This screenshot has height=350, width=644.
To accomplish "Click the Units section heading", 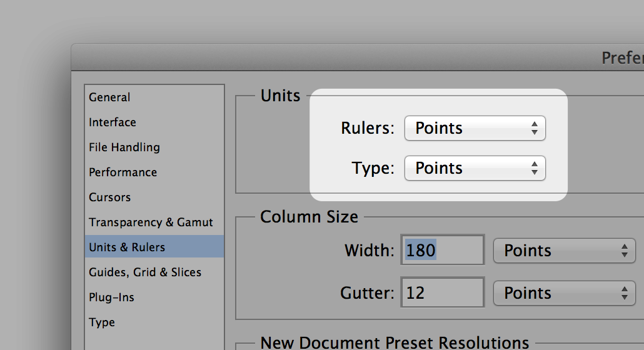I will point(280,96).
